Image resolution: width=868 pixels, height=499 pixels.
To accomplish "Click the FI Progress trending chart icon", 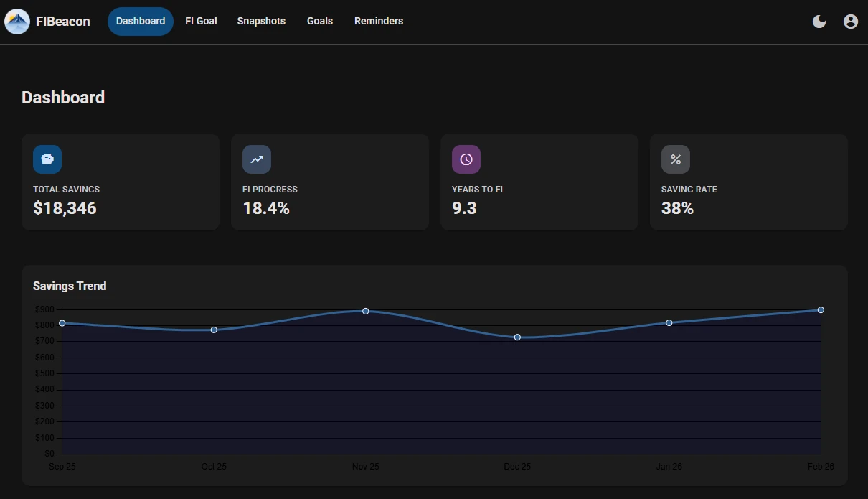I will pos(257,159).
